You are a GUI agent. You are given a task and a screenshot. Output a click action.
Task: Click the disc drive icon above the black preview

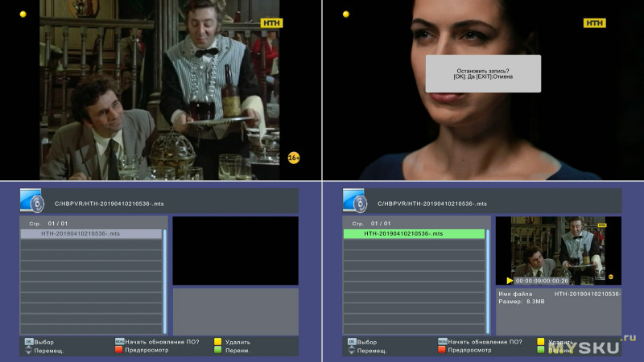(x=31, y=200)
